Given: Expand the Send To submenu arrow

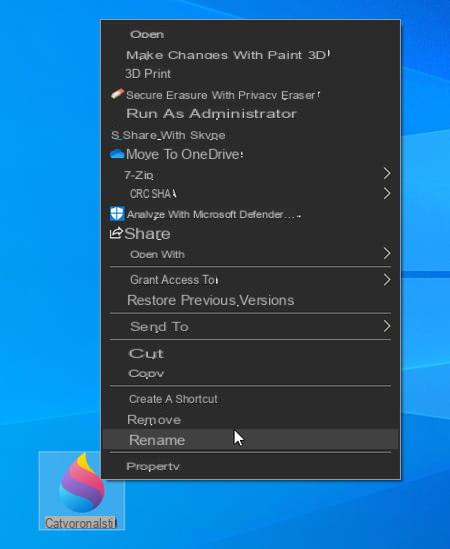Looking at the screenshot, I should 387,326.
